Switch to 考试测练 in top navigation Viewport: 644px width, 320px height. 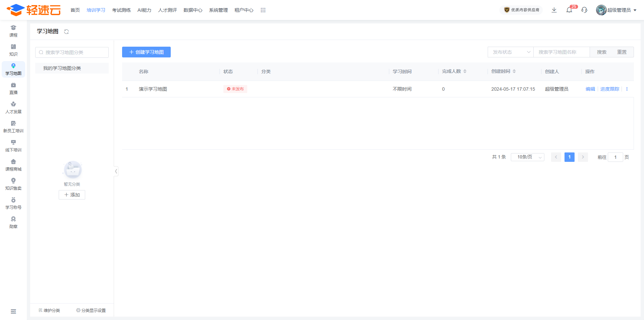click(x=121, y=10)
